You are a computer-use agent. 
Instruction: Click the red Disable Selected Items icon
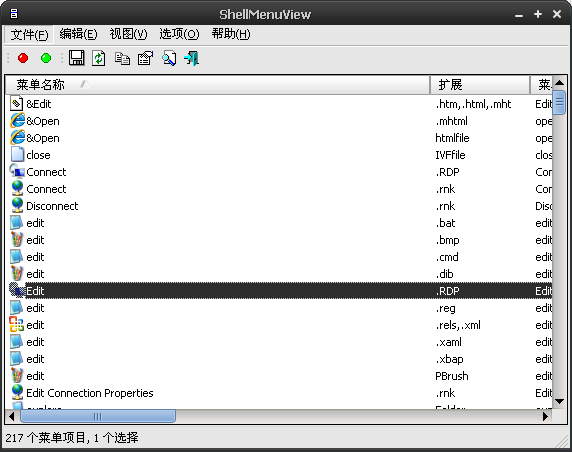(x=23, y=58)
